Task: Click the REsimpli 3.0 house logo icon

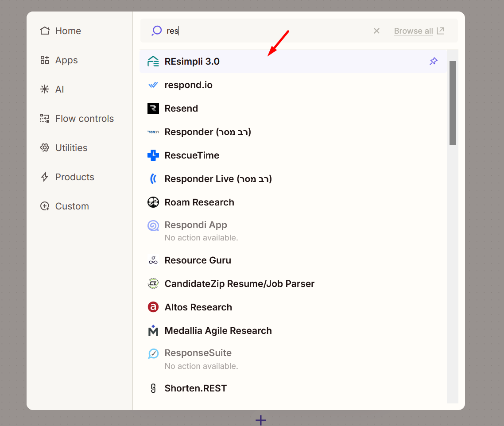Action: [153, 61]
